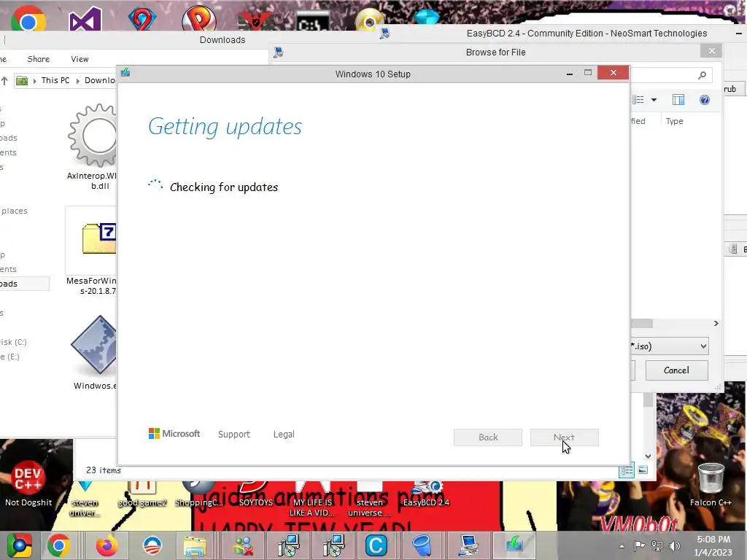The width and height of the screenshot is (747, 560).
Task: Open Google Chrome from the taskbar
Action: 58,545
